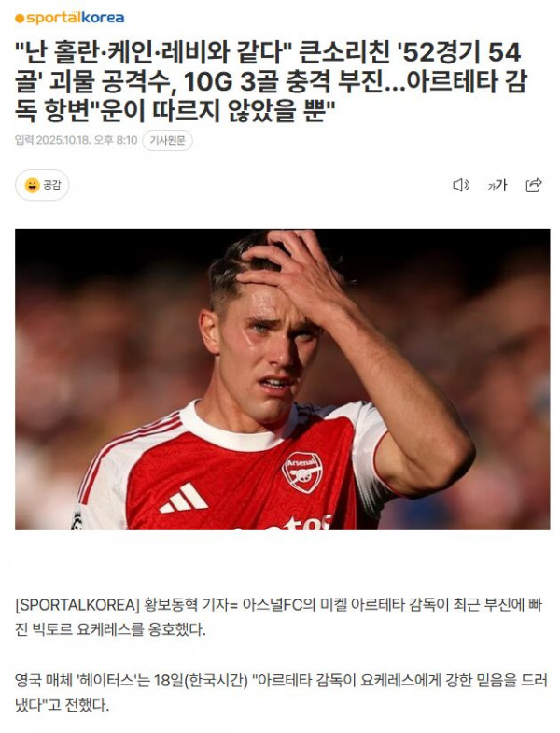
Task: Click the [SPORTALKOREA] byline tag
Action: point(77,604)
